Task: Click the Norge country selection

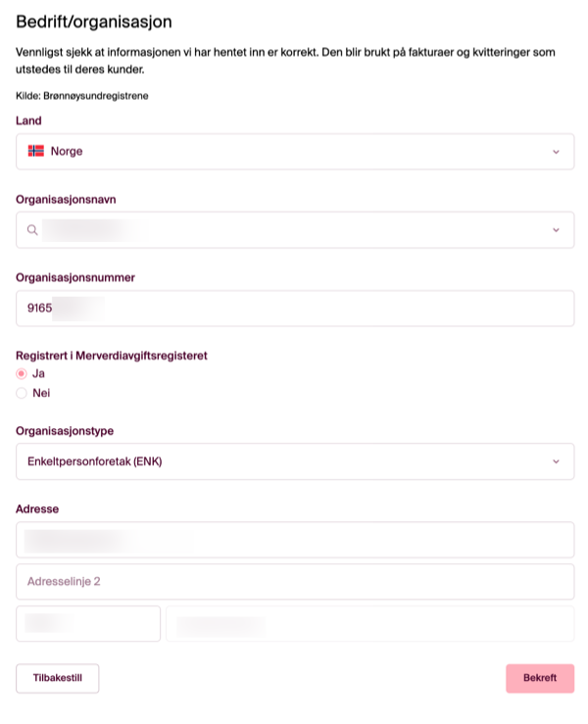Action: [67, 152]
